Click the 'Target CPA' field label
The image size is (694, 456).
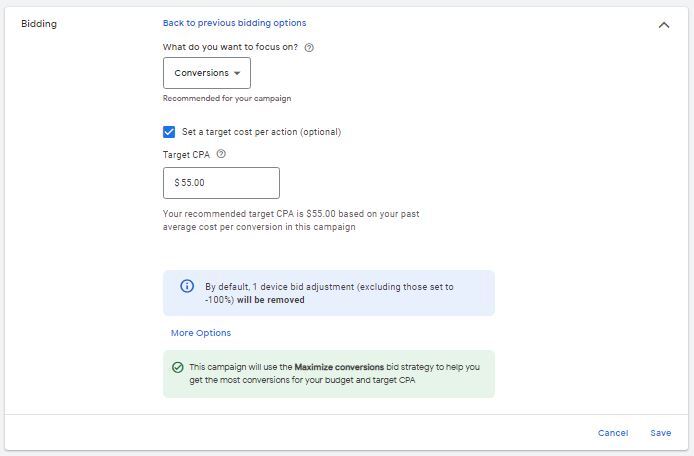click(x=187, y=154)
